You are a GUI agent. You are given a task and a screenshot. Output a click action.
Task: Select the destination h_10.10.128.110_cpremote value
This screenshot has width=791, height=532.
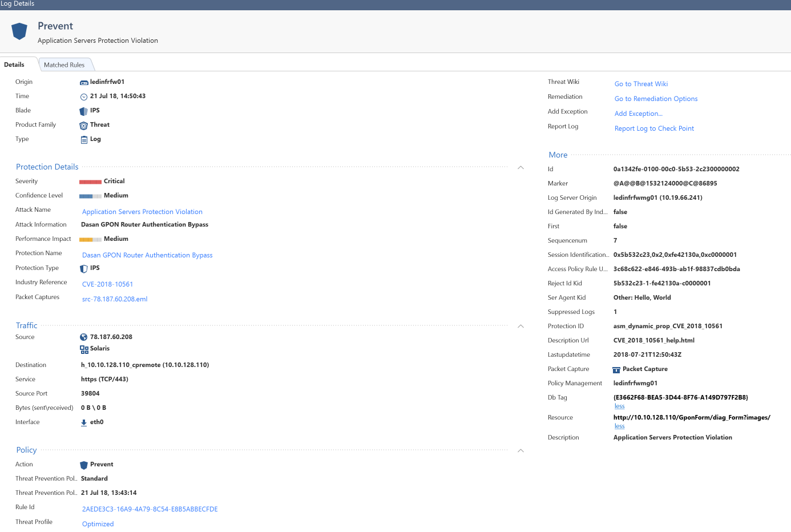(145, 365)
